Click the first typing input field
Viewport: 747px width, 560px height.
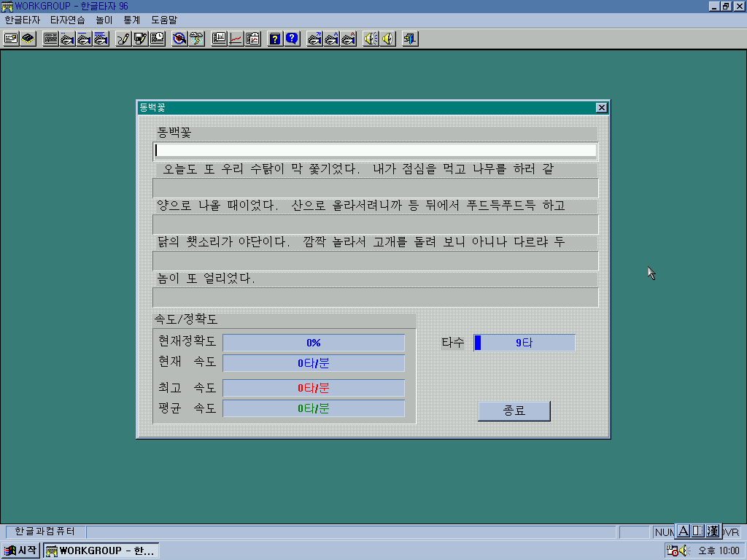tap(376, 150)
